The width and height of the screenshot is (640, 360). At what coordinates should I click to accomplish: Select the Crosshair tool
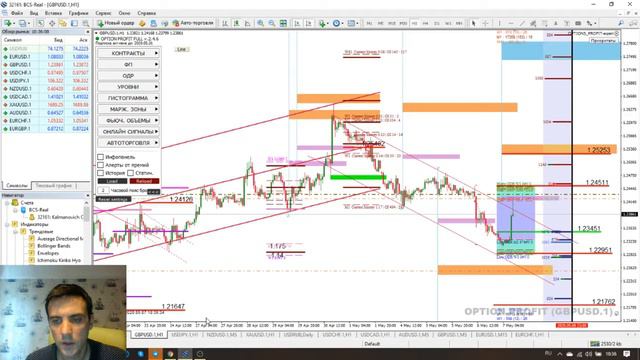[485, 23]
